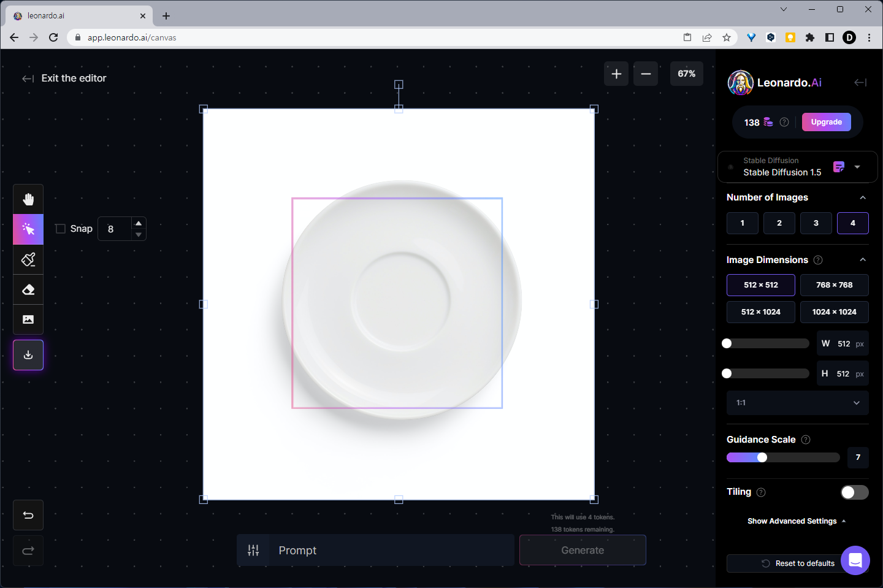Open the browser side panel

(x=830, y=37)
